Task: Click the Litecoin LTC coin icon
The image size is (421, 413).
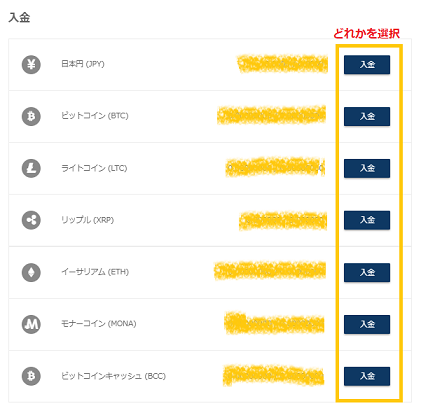Action: [x=31, y=168]
